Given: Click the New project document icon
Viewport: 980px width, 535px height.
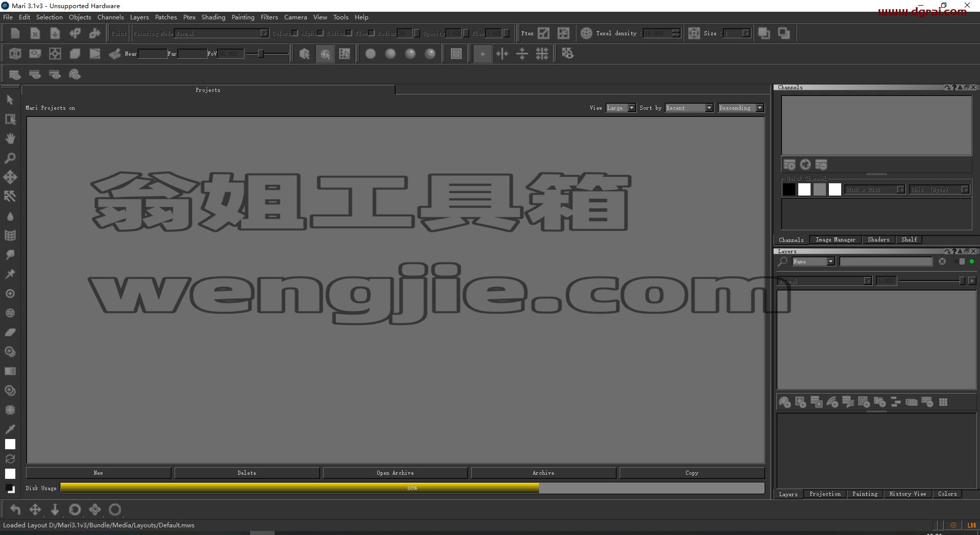Looking at the screenshot, I should pyautogui.click(x=15, y=33).
